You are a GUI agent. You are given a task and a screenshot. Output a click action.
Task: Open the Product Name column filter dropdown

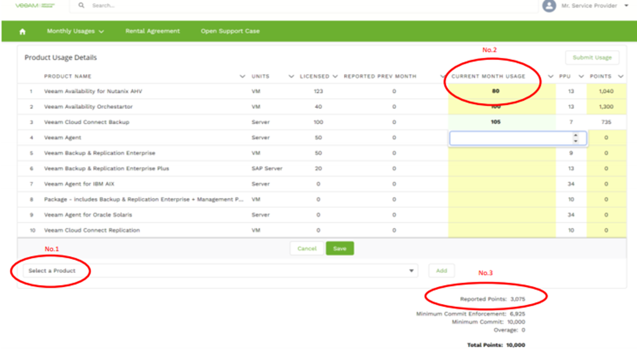[x=241, y=76]
